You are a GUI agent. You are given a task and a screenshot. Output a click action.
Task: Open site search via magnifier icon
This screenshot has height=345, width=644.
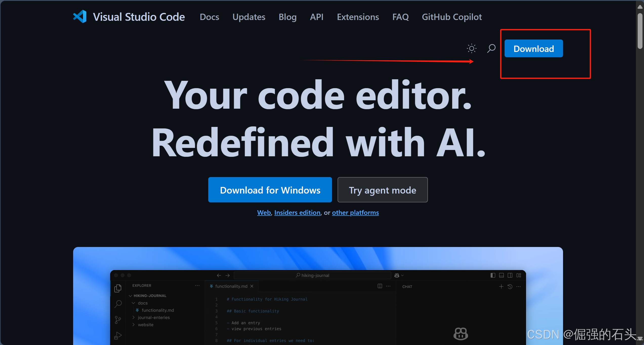pos(491,48)
